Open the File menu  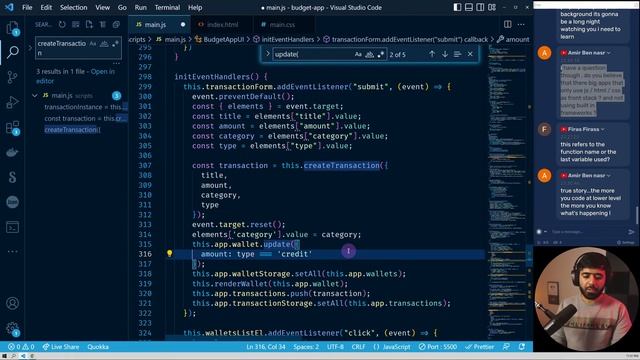27,7
